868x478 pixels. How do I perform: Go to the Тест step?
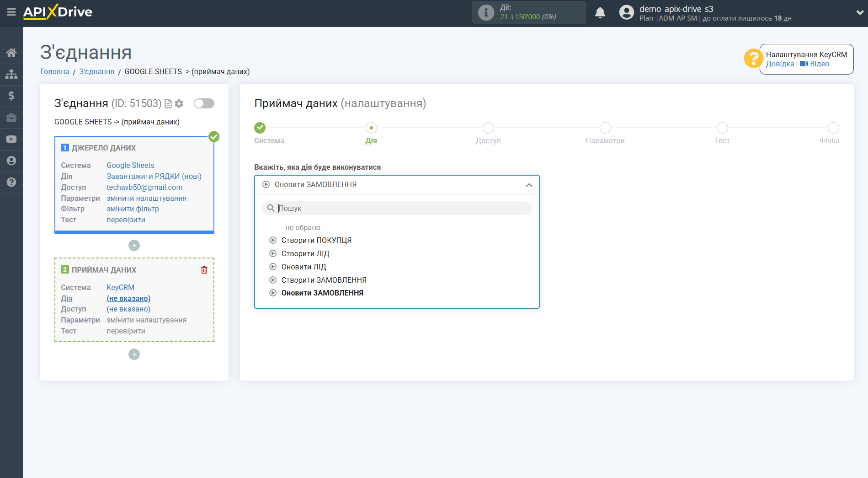tap(722, 128)
